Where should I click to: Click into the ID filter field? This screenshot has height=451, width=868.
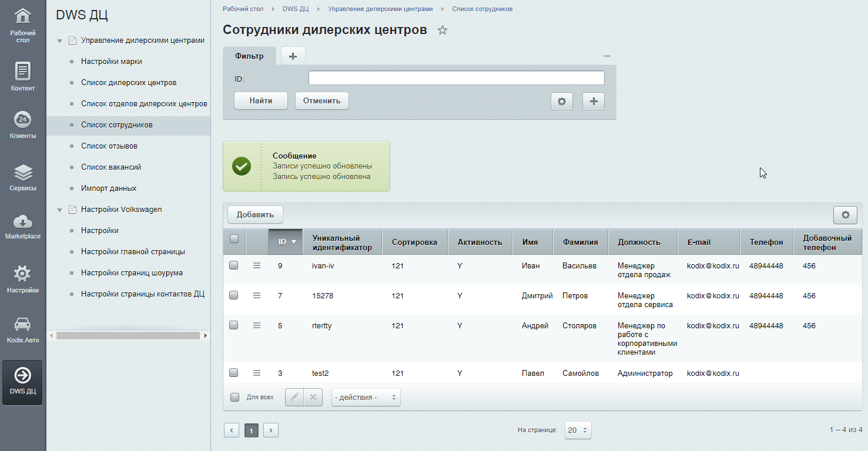tap(457, 78)
